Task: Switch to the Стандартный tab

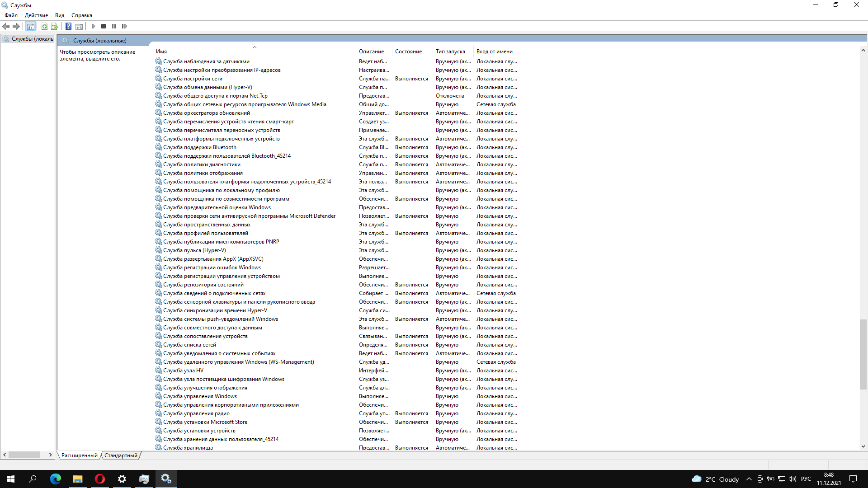Action: pyautogui.click(x=121, y=455)
